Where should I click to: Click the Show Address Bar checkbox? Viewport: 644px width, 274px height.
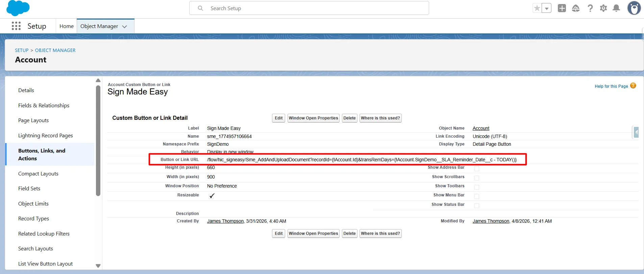[477, 169]
